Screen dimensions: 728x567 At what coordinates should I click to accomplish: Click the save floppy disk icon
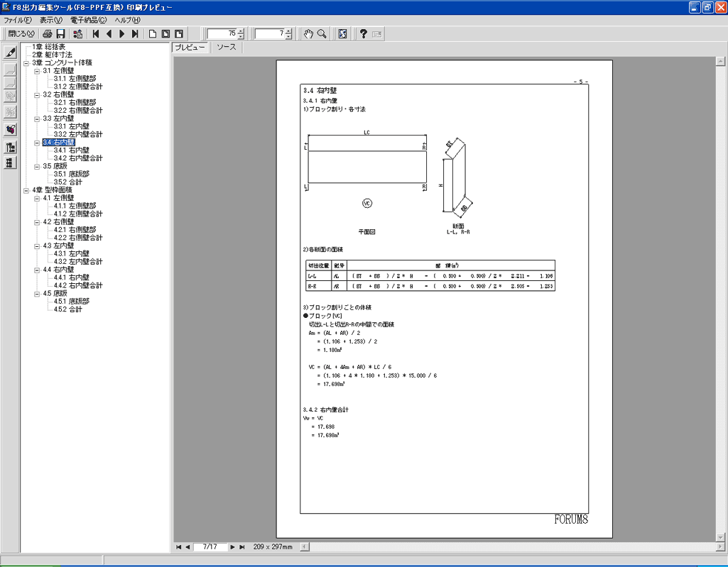pos(60,34)
